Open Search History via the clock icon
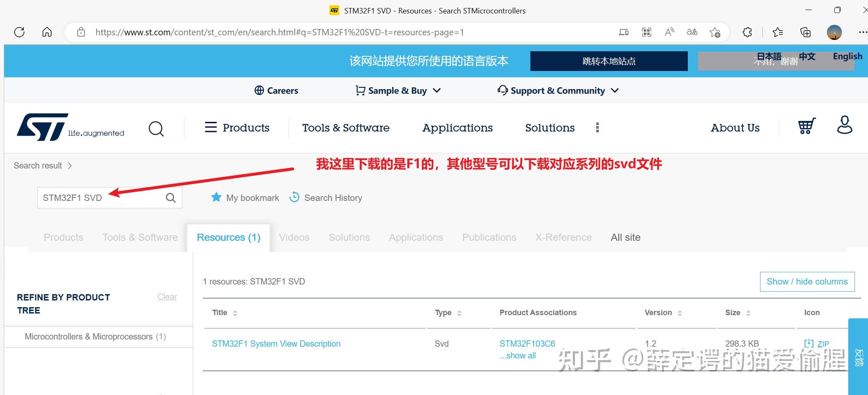 pos(294,197)
